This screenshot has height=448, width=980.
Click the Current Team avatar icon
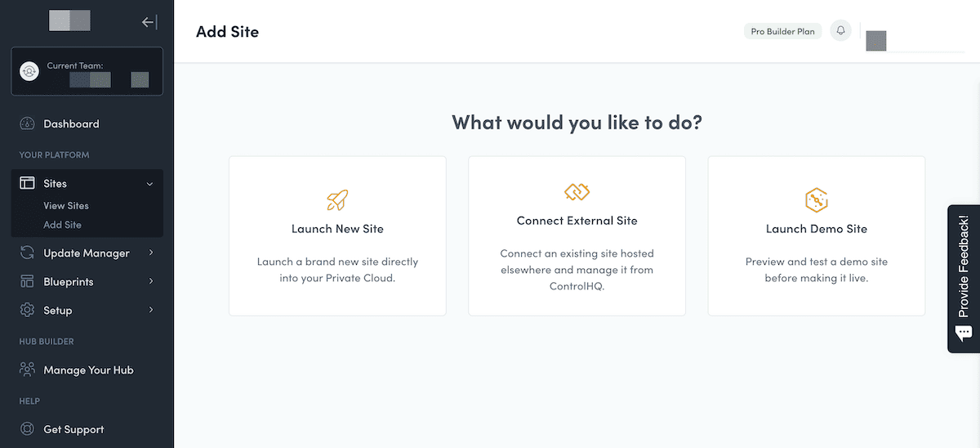click(x=29, y=71)
